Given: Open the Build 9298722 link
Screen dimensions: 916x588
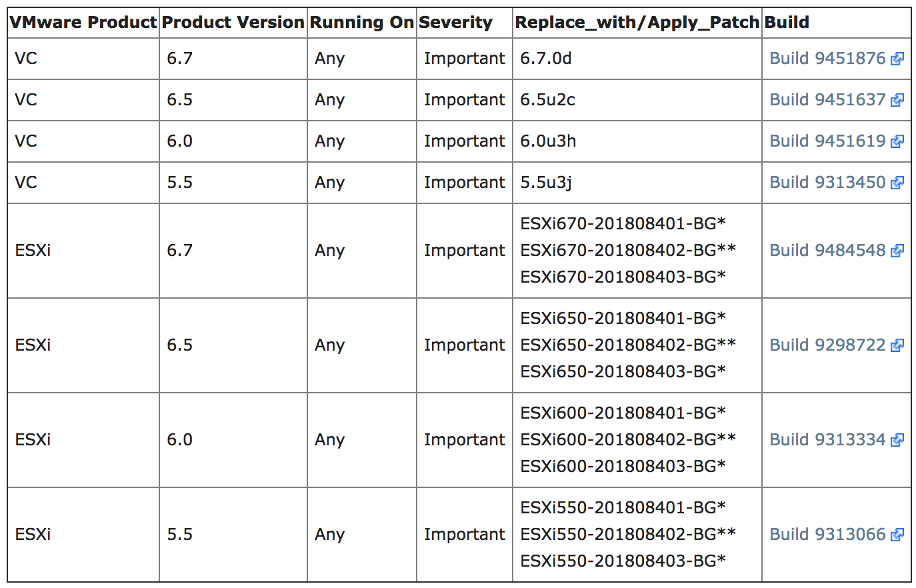Looking at the screenshot, I should coord(828,345).
